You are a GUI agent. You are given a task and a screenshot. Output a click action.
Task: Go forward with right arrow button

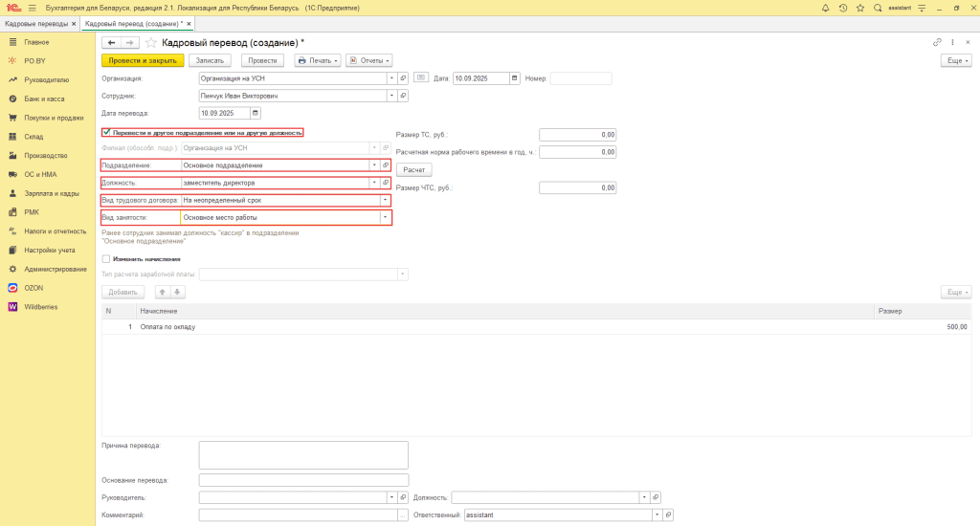[129, 42]
